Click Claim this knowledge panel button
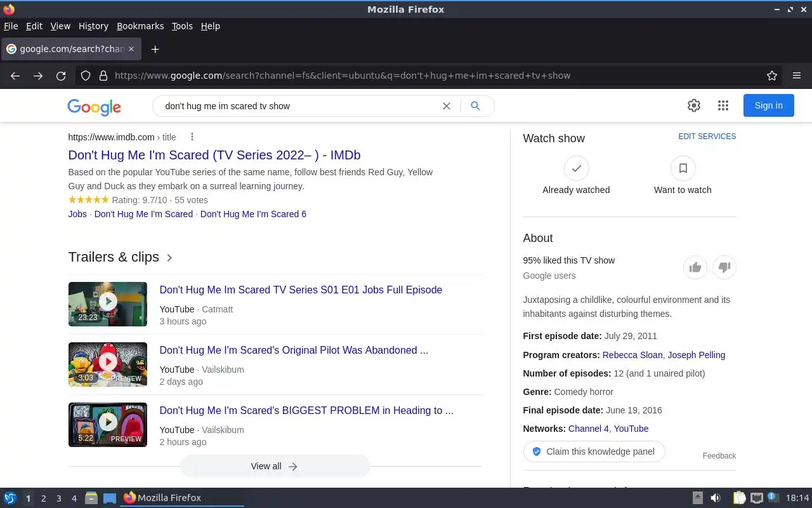Image resolution: width=812 pixels, height=508 pixels. coord(594,451)
